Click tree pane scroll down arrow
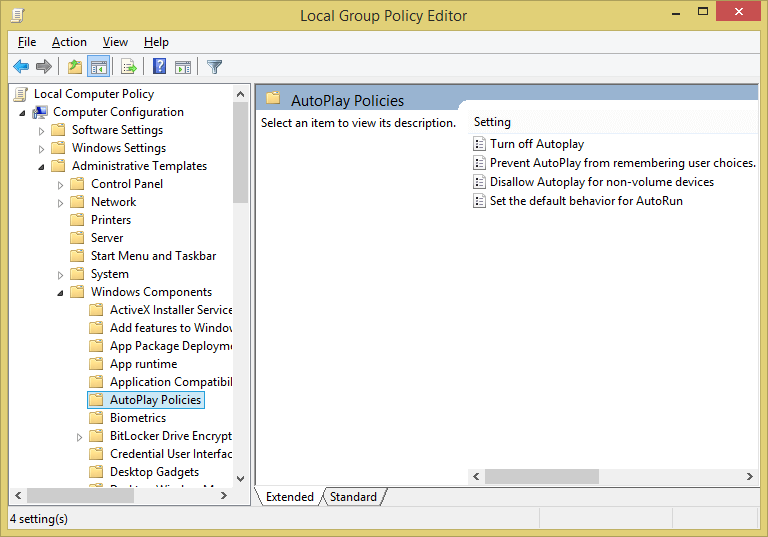768x537 pixels. 240,479
